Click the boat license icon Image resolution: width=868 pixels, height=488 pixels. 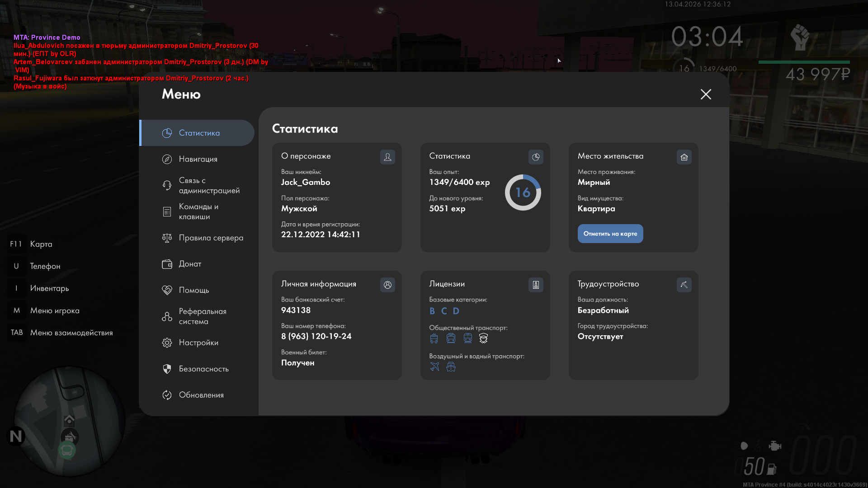451,366
